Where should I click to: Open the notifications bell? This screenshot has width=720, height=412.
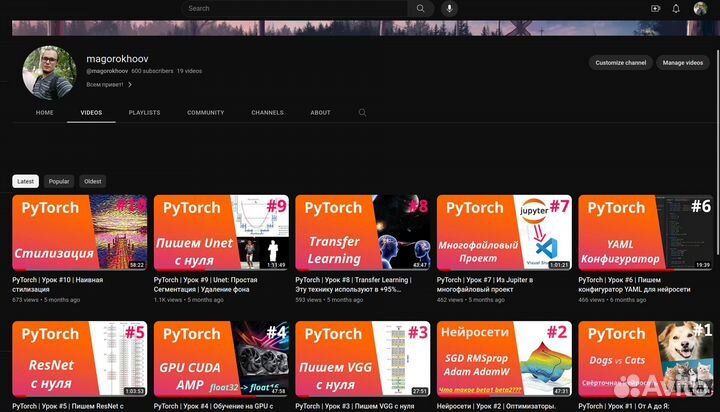[677, 8]
